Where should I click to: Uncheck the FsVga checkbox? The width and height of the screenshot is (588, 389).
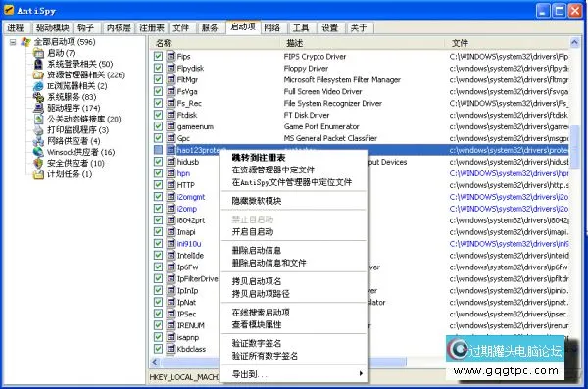coord(158,91)
